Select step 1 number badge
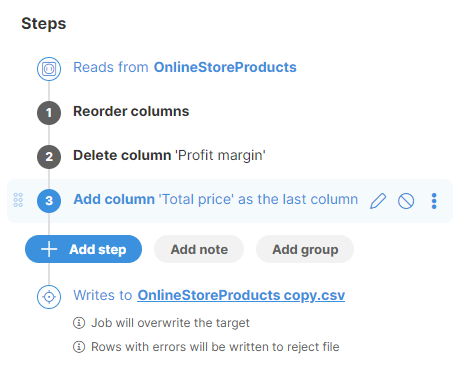The image size is (462, 367). pyautogui.click(x=49, y=113)
